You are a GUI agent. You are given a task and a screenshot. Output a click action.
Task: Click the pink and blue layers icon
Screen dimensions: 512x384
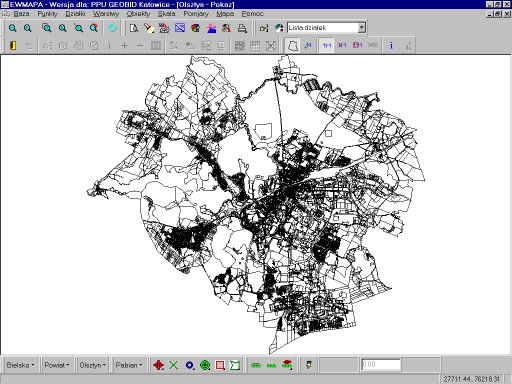tap(211, 28)
